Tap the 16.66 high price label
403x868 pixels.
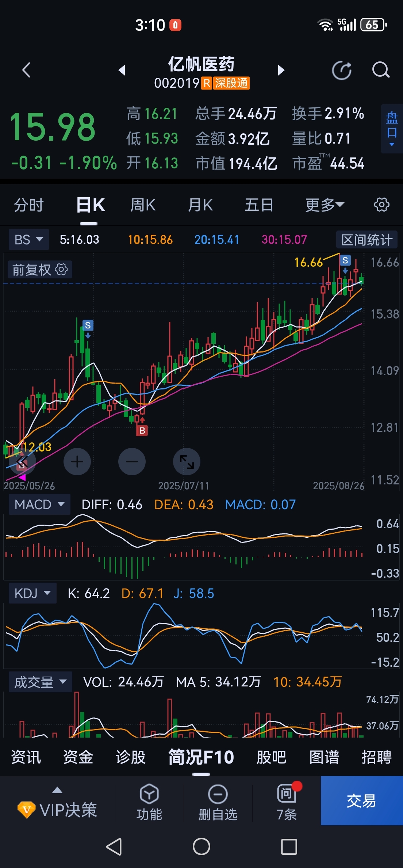click(x=308, y=262)
